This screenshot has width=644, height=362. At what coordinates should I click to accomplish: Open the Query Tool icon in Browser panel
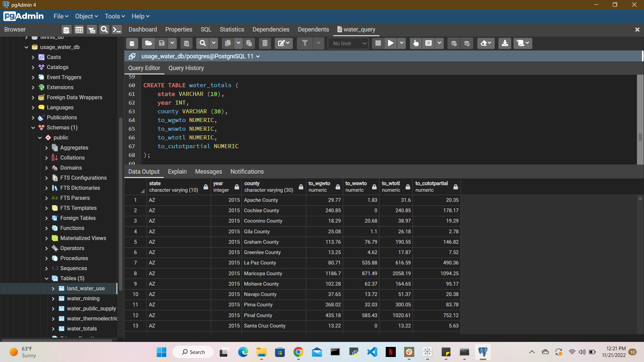point(66,30)
